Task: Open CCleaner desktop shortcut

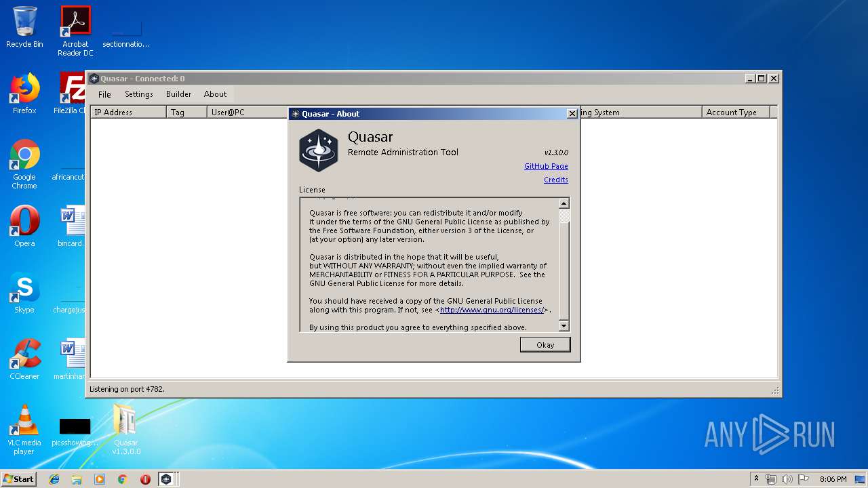Action: pyautogui.click(x=24, y=359)
